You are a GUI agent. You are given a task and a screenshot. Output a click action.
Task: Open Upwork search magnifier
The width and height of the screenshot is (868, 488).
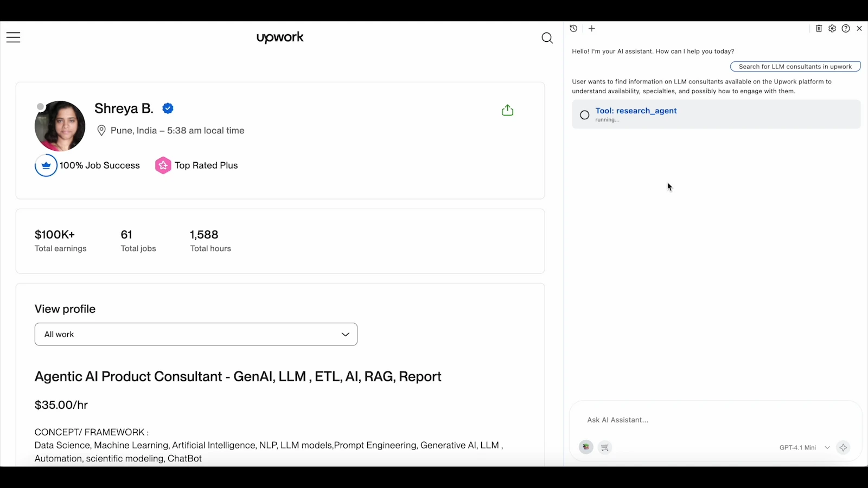547,38
